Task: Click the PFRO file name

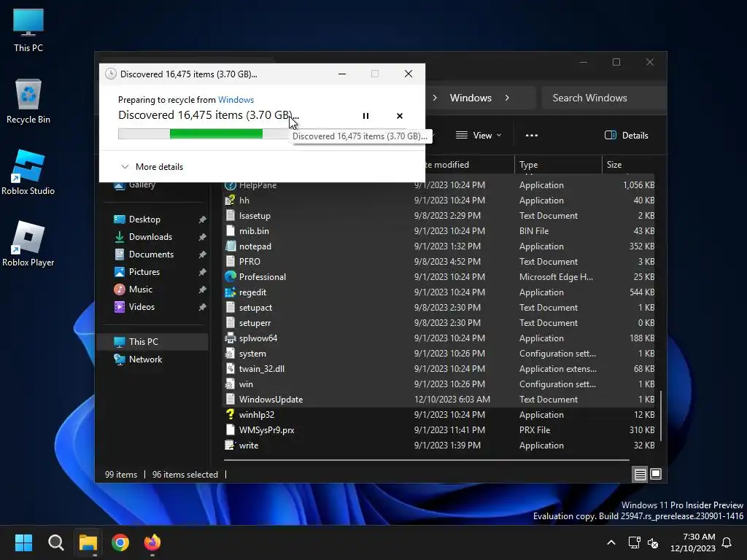Action: [249, 262]
